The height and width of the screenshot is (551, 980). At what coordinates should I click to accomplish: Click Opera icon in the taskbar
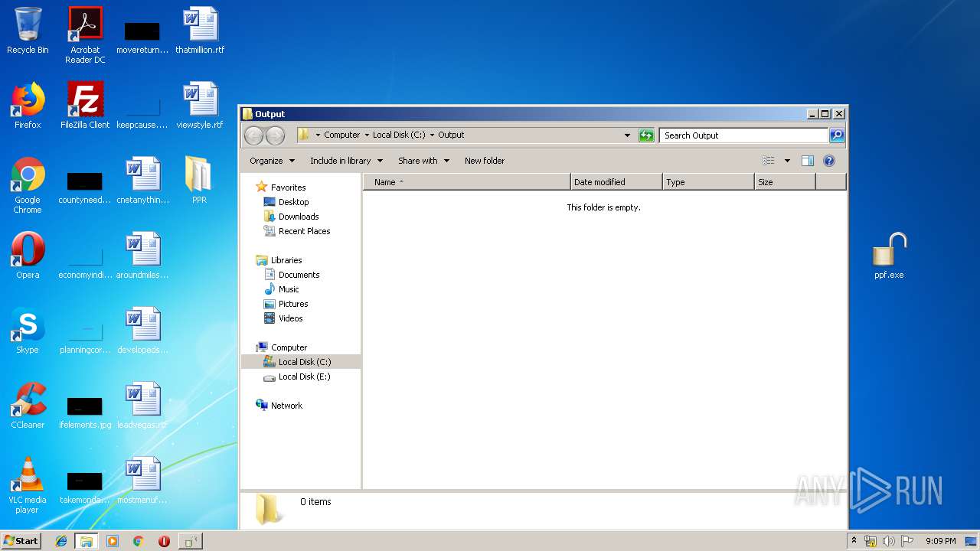pyautogui.click(x=164, y=541)
